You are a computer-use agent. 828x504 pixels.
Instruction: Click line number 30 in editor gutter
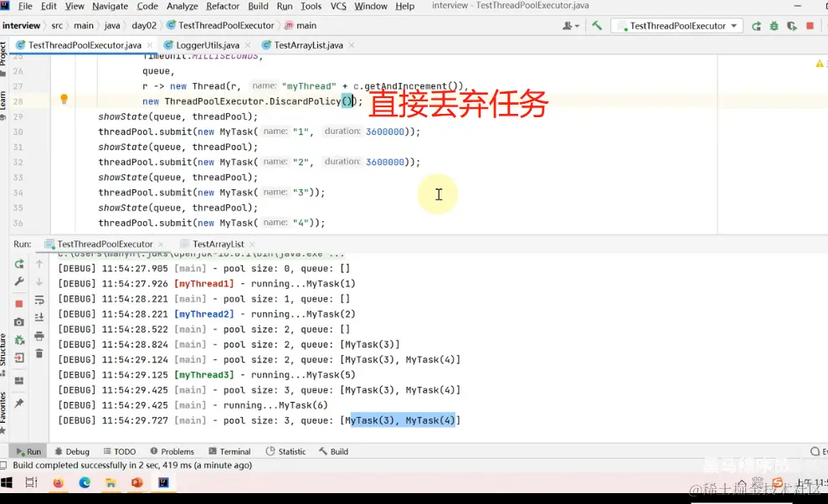18,131
